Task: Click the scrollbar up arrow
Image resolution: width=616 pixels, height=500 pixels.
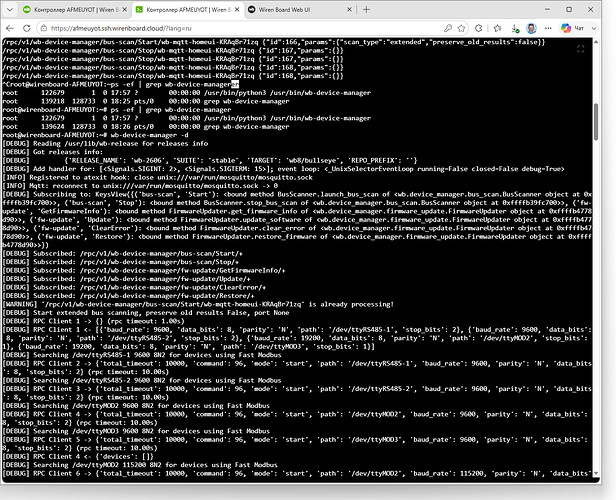Action: [596, 42]
